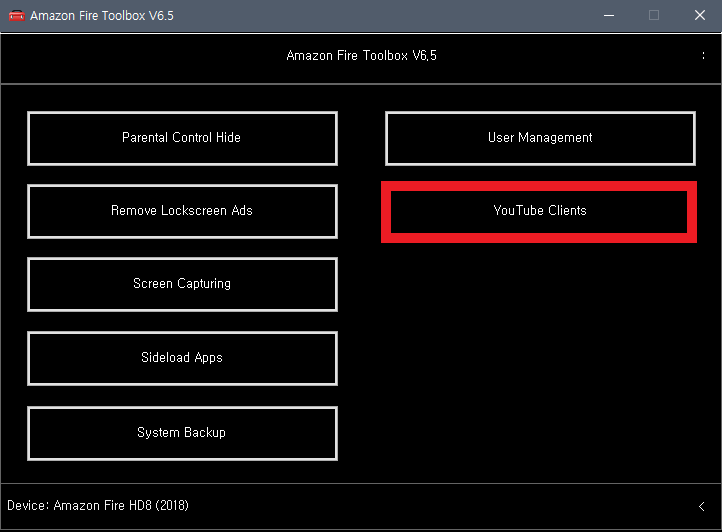Click the Remove Lockscreen Ads button
Viewport: 722px width, 532px height.
point(182,211)
